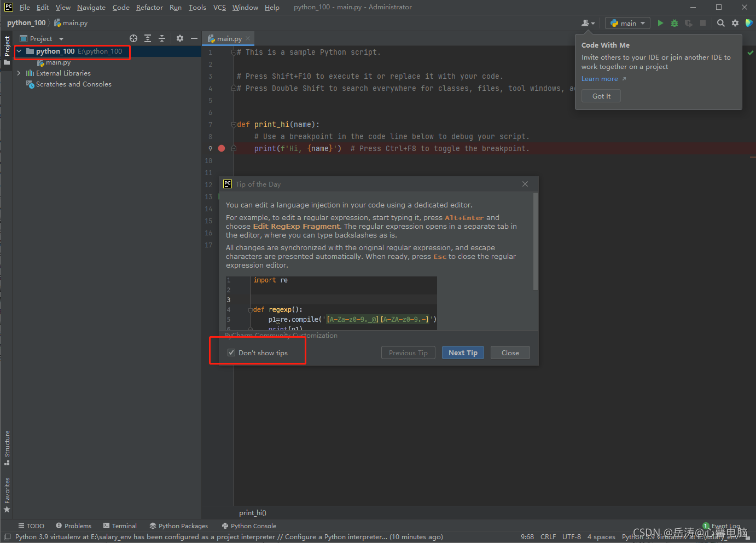Click the inspection green checkmark in editor
Screen dimensions: 756x543
[x=751, y=53]
